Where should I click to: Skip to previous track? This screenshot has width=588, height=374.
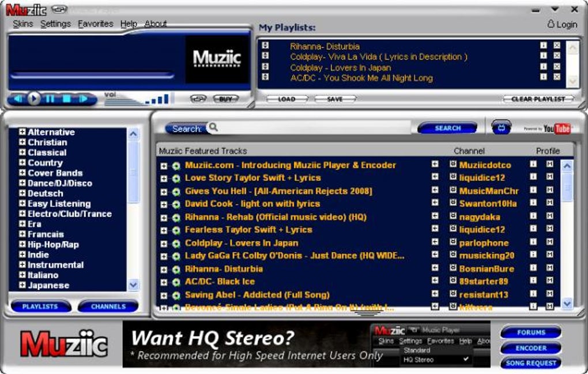[x=18, y=99]
